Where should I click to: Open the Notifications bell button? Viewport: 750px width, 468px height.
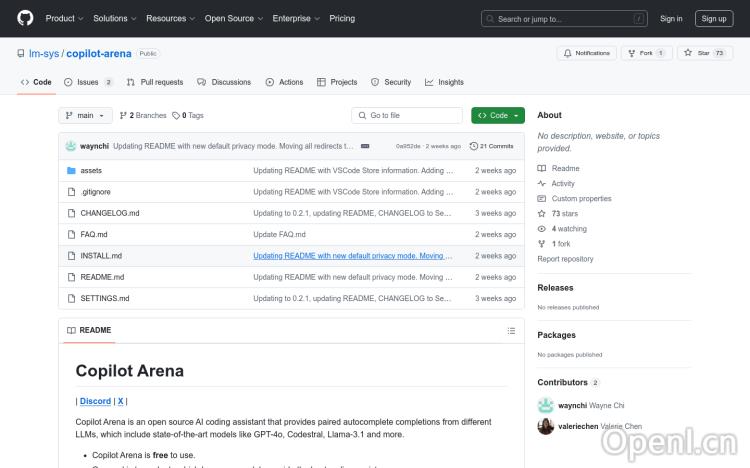point(586,53)
